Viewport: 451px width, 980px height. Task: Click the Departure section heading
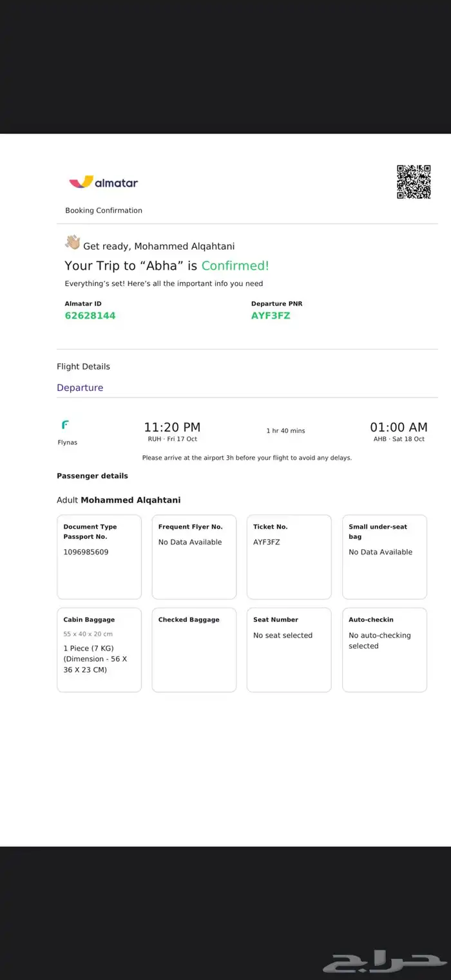80,388
